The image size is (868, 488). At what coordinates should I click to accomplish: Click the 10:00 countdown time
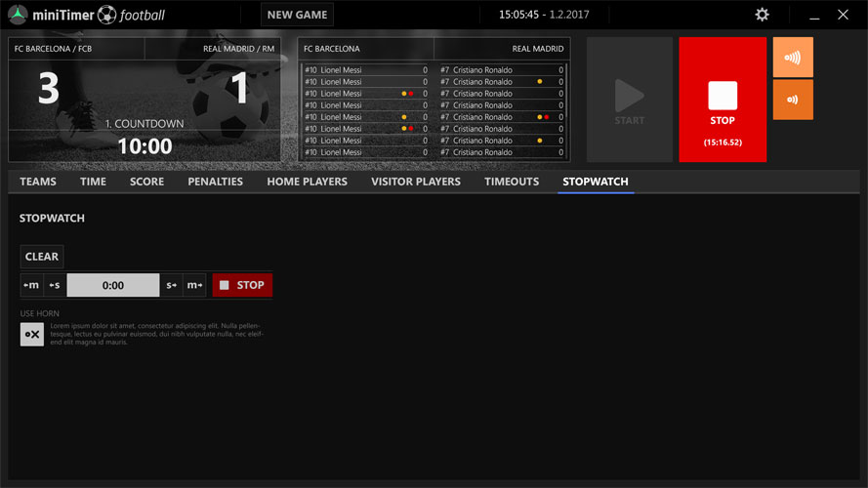coord(145,146)
